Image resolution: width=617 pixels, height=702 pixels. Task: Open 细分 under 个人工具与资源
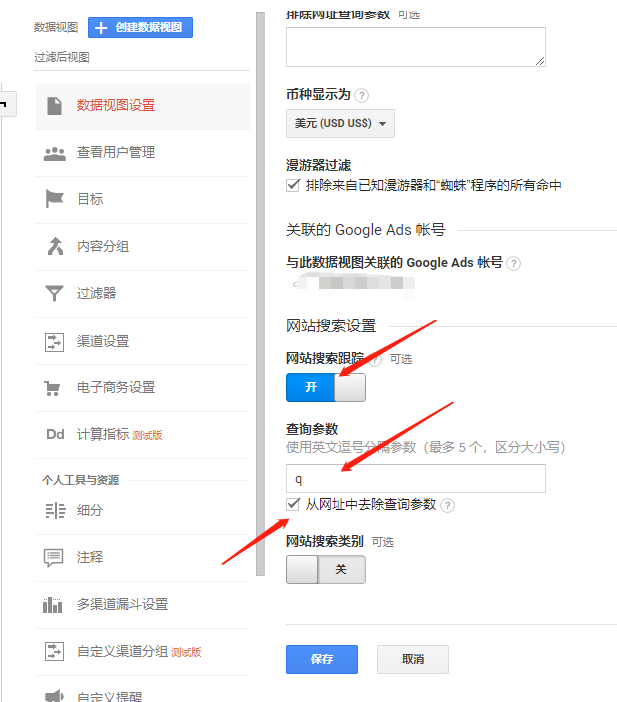point(142,510)
